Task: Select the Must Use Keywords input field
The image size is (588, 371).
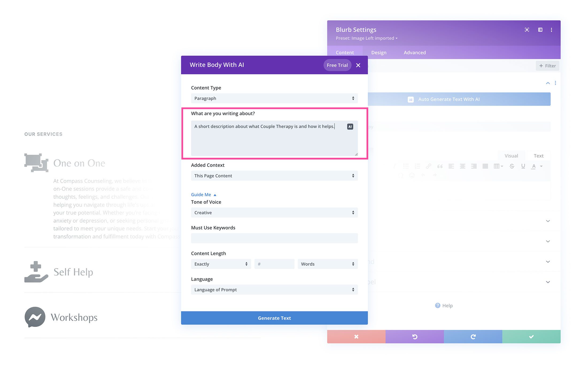Action: tap(274, 238)
